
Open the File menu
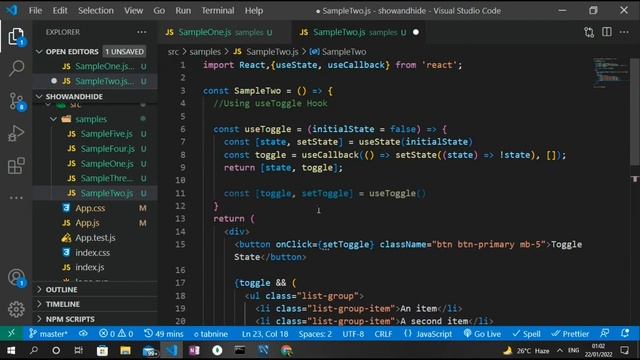pos(35,11)
